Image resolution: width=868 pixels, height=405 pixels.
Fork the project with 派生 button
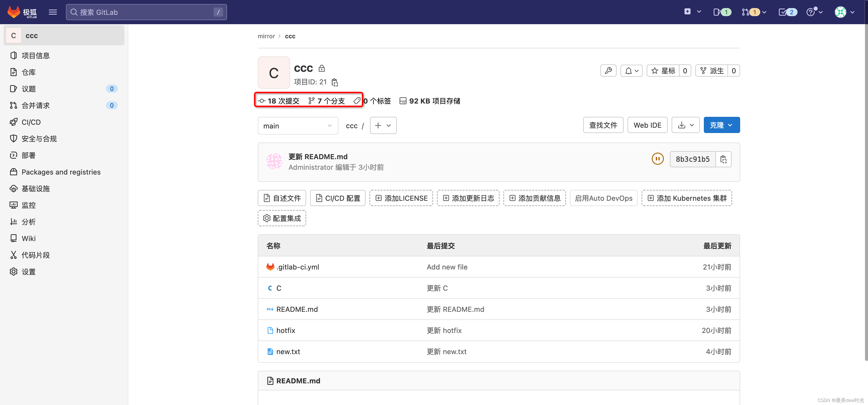point(712,71)
